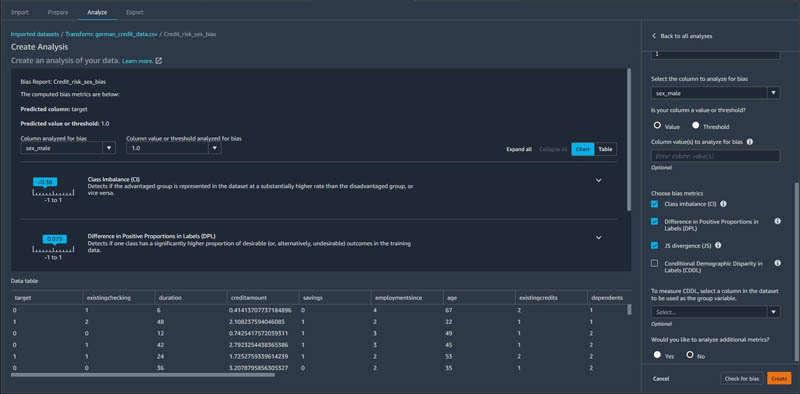800x394 pixels.
Task: Click the data table horizontal scrollbar
Action: (x=143, y=375)
